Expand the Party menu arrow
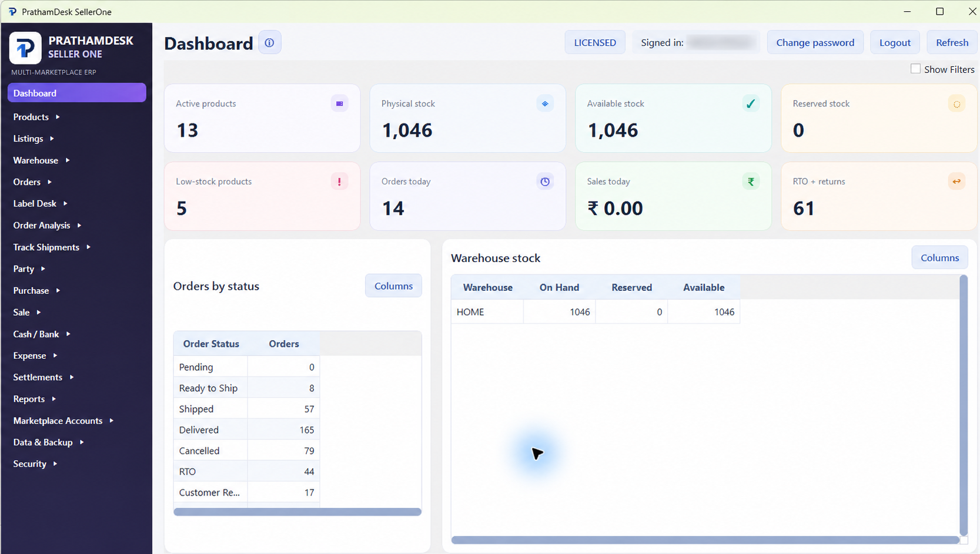This screenshot has height=554, width=980. point(43,268)
